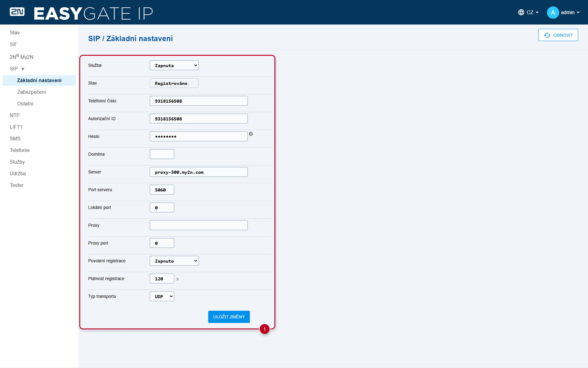Screen dimensions: 588x368
Task: Show the Heslo password reveal icon
Action: [x=251, y=134]
